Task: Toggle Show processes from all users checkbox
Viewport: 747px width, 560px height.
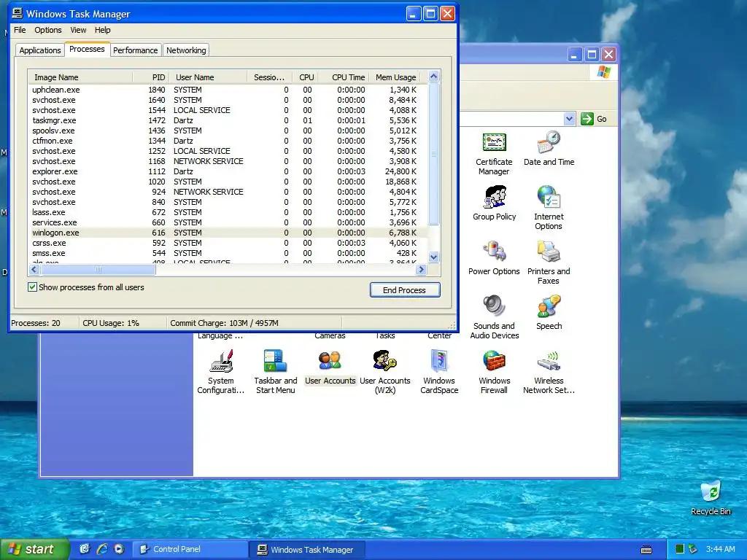Action: tap(32, 287)
